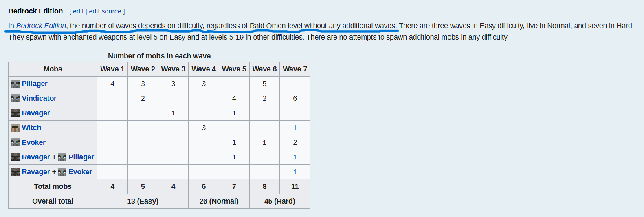Click the edit source link

pos(105,11)
